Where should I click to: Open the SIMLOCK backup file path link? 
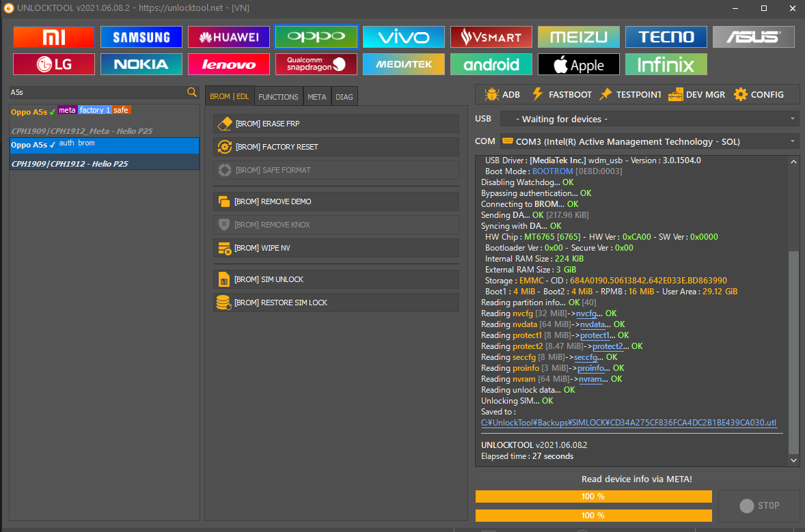pyautogui.click(x=629, y=423)
